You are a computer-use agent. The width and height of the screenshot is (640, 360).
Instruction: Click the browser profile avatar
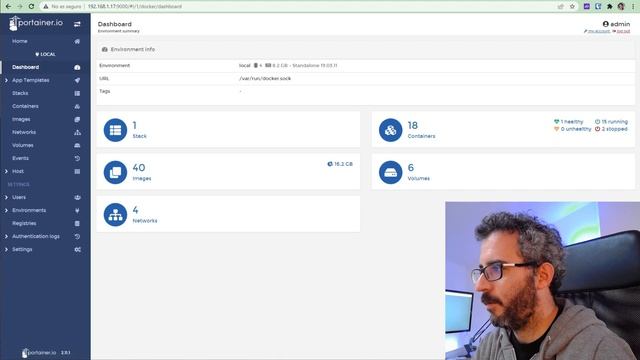[621, 7]
